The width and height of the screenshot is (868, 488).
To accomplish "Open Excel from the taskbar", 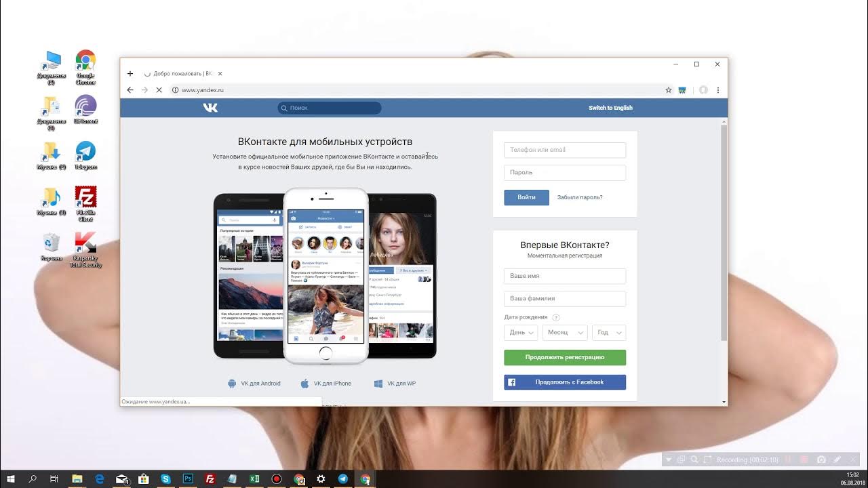I will pyautogui.click(x=254, y=479).
